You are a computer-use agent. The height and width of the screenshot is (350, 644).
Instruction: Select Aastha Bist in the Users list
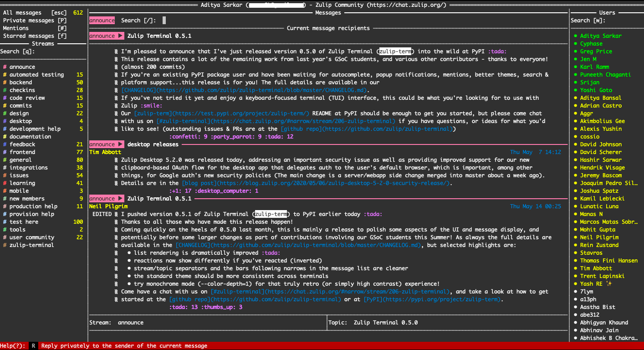[598, 307]
